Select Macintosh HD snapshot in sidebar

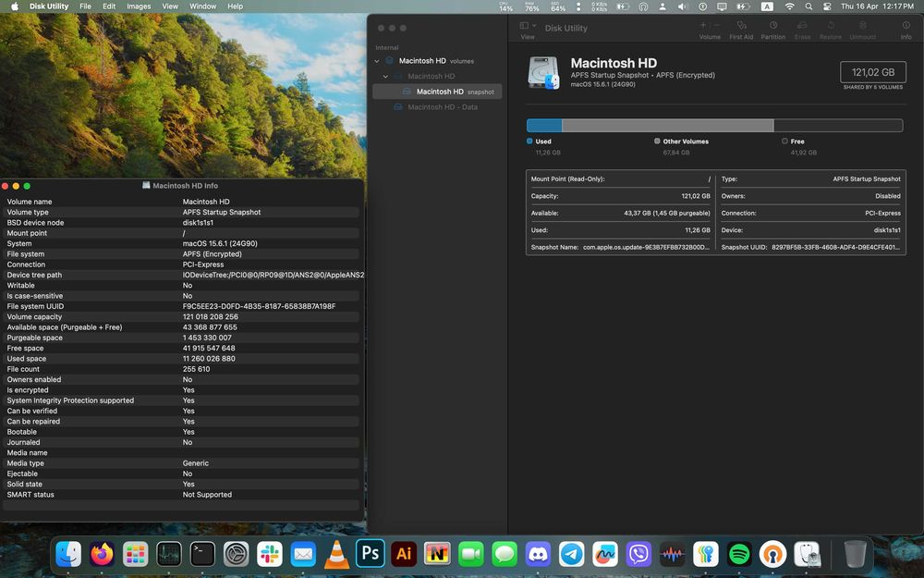(x=437, y=92)
